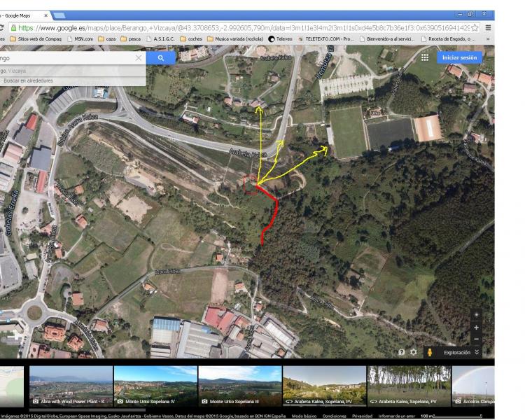This screenshot has height=420, width=525.
Task: Click the blue search magnifier button
Action: point(160,59)
